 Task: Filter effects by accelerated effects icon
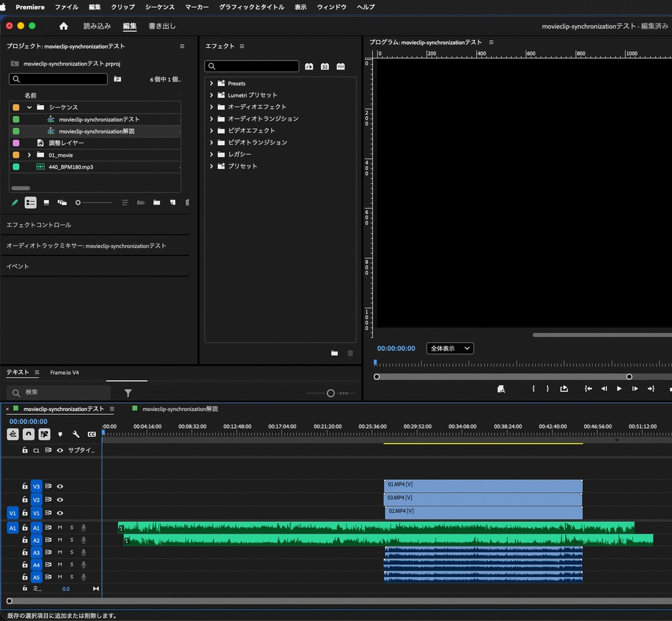pos(309,66)
